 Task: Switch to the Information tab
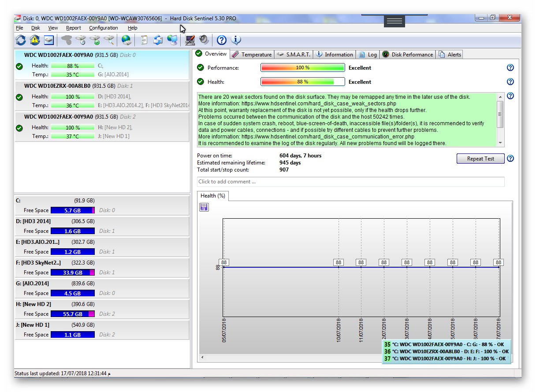coord(335,55)
